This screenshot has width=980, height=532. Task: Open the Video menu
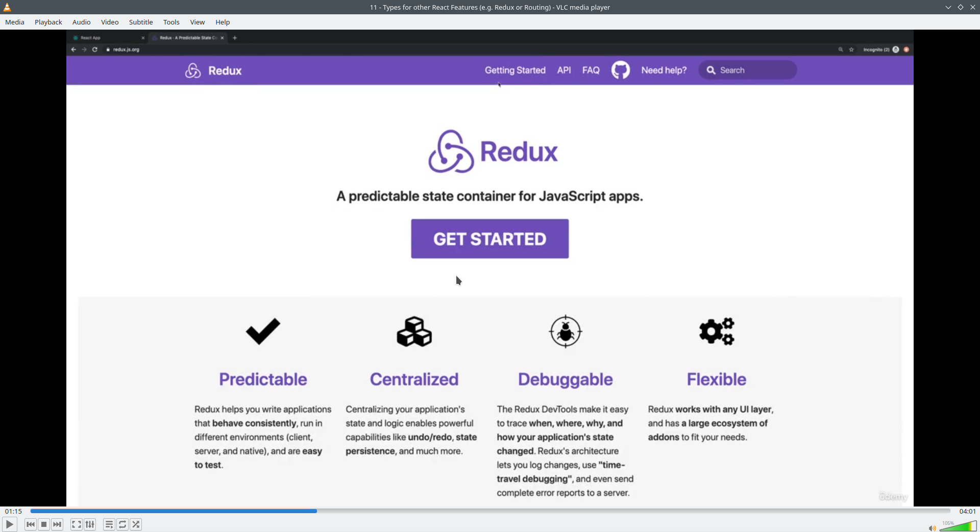(110, 22)
